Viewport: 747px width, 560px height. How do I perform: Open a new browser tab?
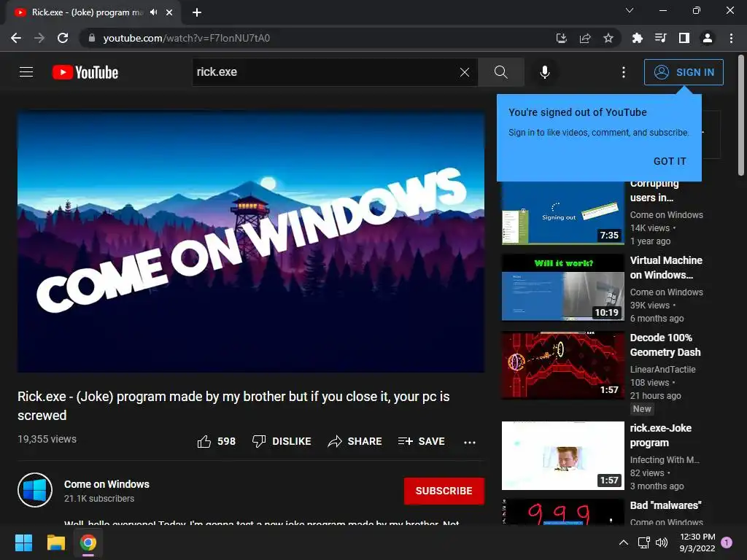point(197,12)
